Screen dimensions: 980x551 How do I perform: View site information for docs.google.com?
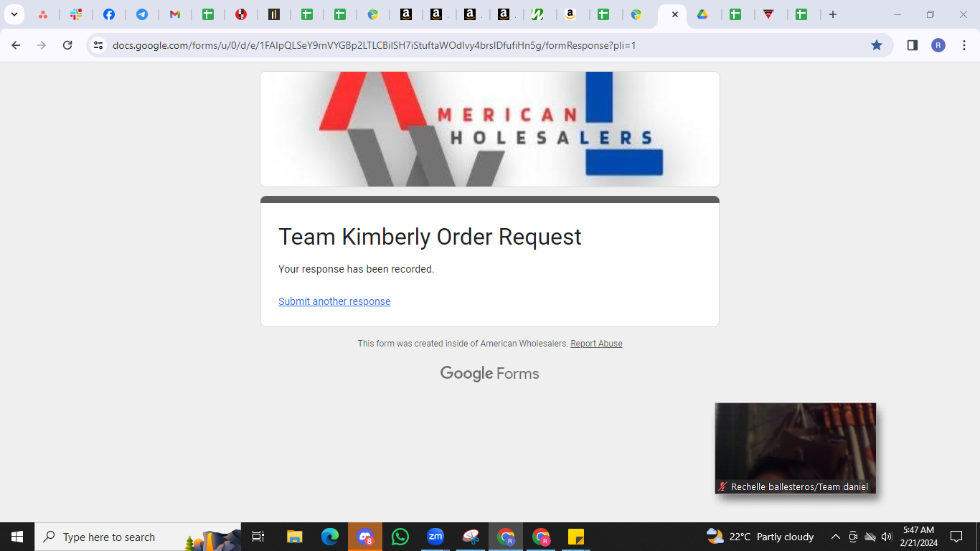coord(98,45)
